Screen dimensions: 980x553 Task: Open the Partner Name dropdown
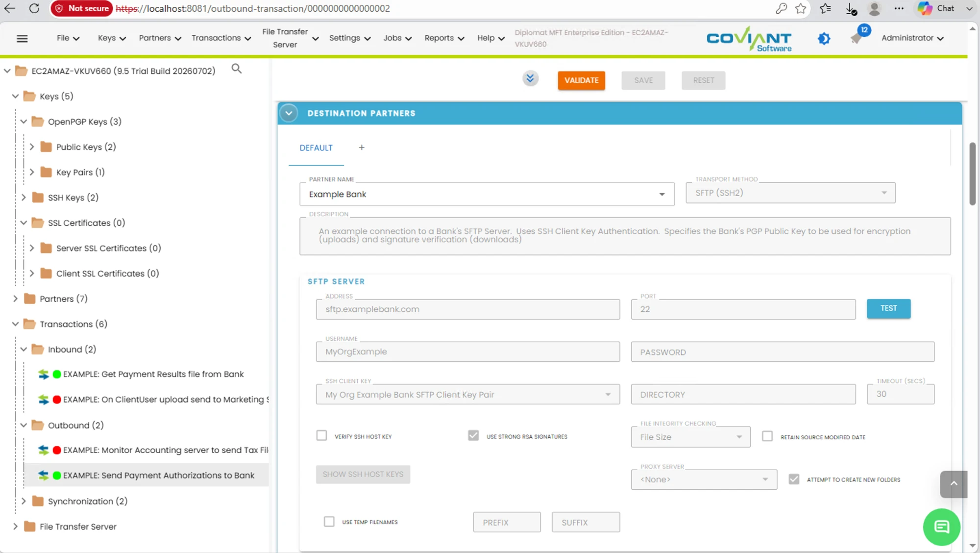click(487, 194)
